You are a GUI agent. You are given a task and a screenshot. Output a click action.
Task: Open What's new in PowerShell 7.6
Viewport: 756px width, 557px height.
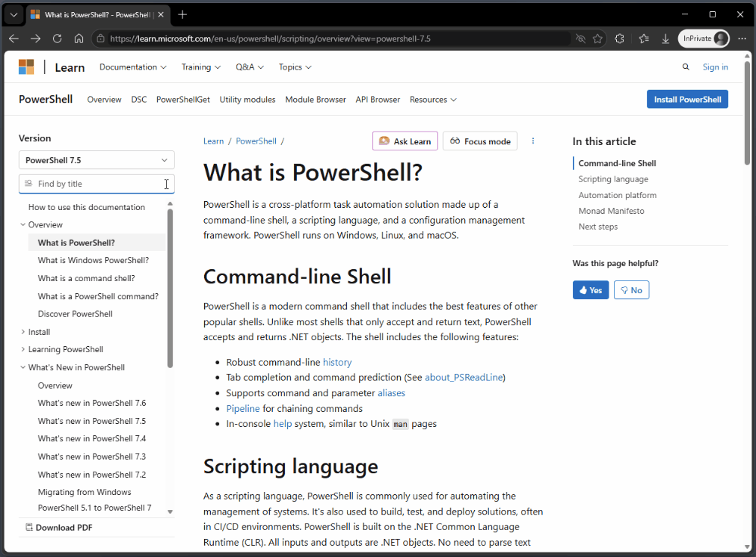coord(92,403)
